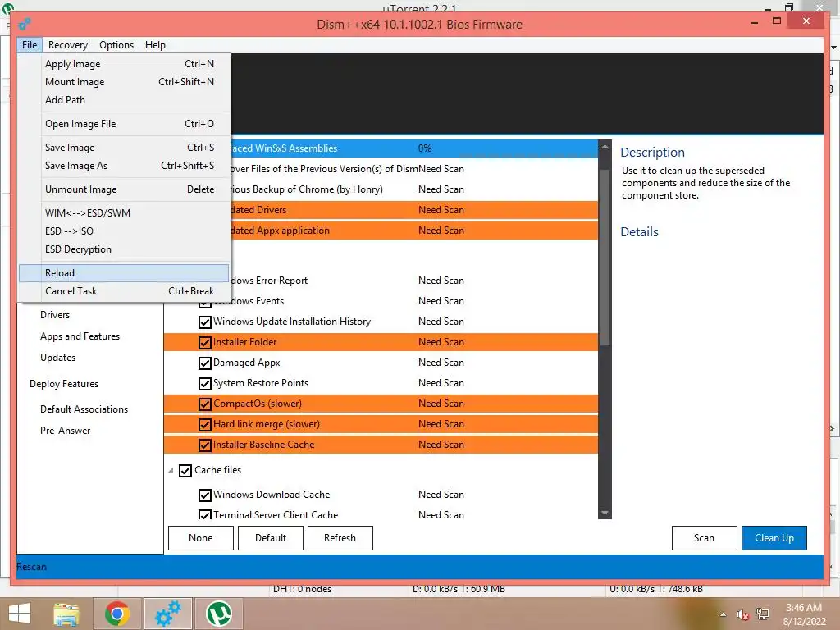Open Pre-Answer sidebar item
The width and height of the screenshot is (840, 630).
coord(65,431)
